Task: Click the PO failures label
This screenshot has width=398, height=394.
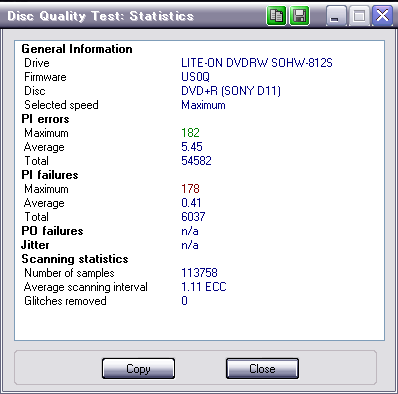Action: tap(52, 231)
